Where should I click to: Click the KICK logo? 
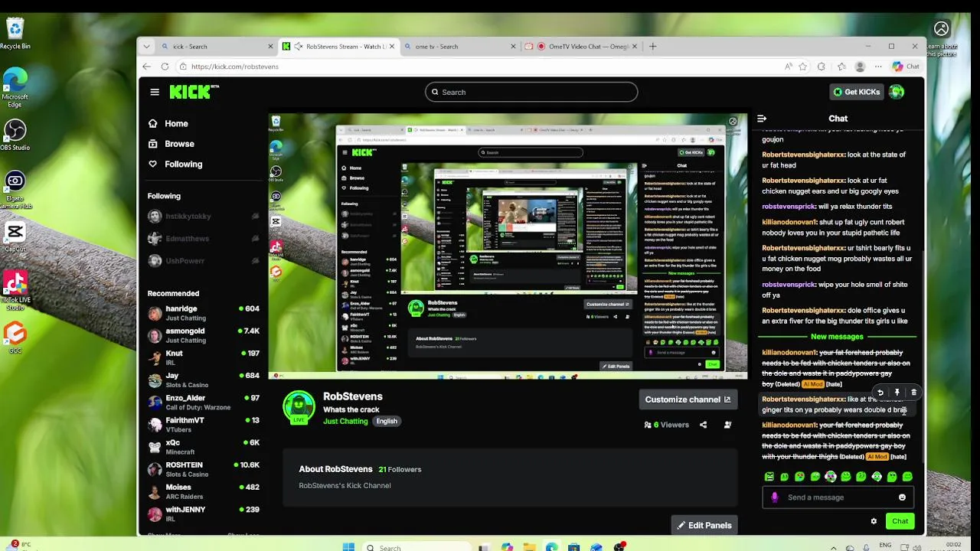tap(194, 92)
